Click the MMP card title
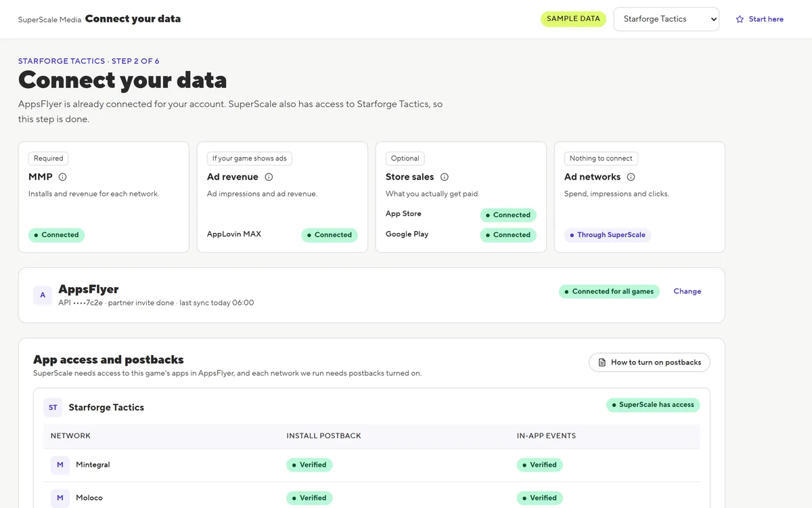 coord(41,177)
